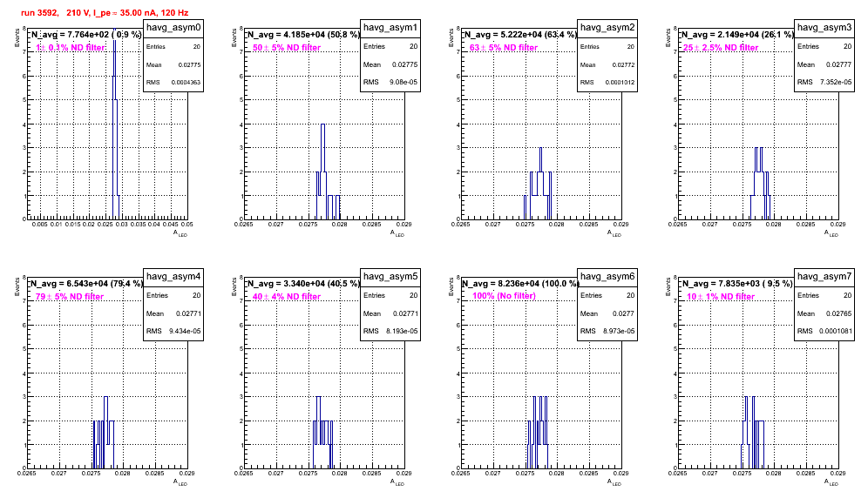Select the havg_asym0 stats box title
This screenshot has width=868, height=498.
click(x=173, y=28)
